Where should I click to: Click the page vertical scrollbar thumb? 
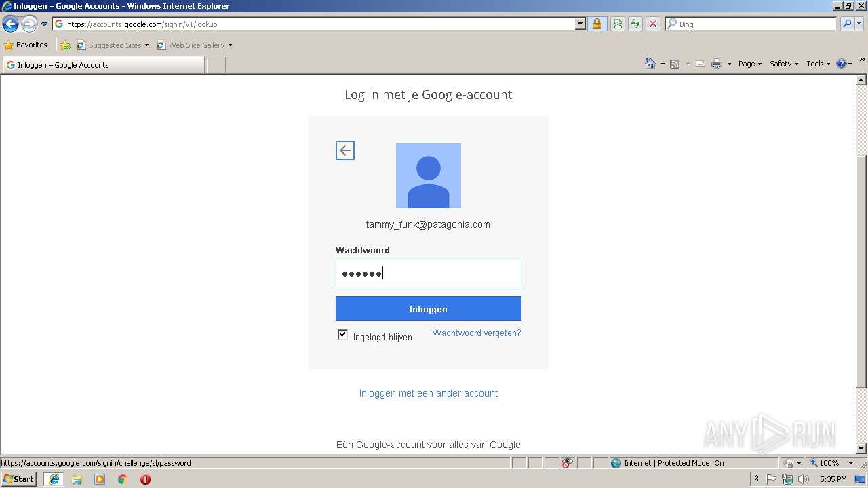[861, 271]
